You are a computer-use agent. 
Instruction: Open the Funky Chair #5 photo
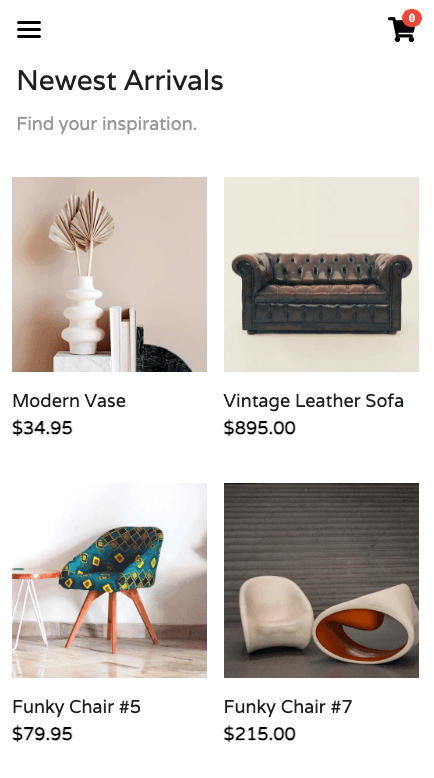[109, 581]
